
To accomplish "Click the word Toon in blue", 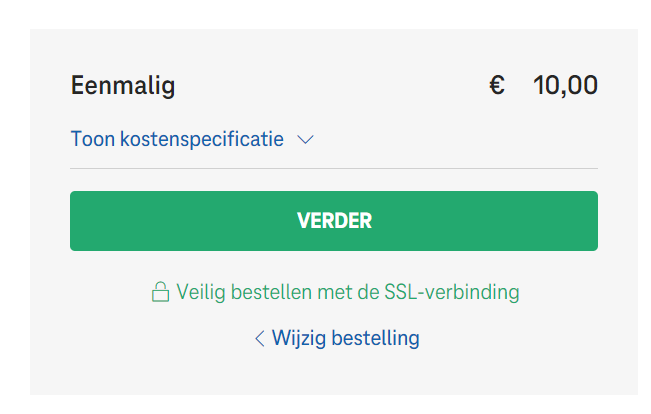I will pos(93,139).
